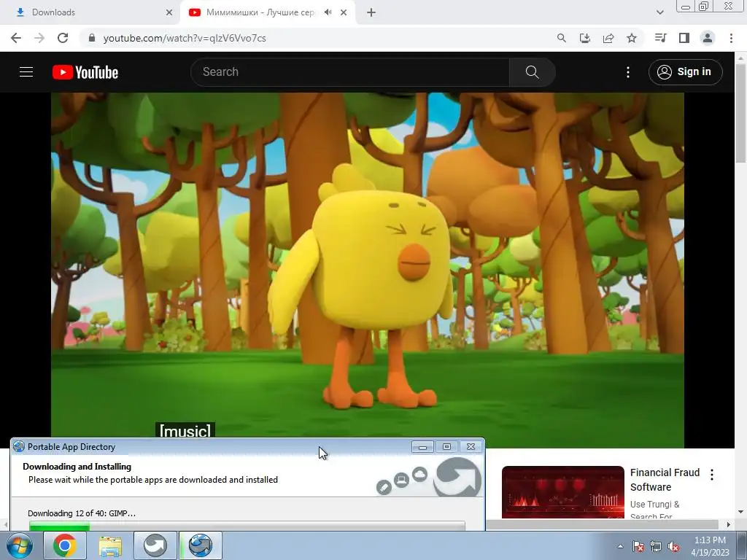Click the YouTube Search field
This screenshot has width=747, height=560.
[x=350, y=72]
